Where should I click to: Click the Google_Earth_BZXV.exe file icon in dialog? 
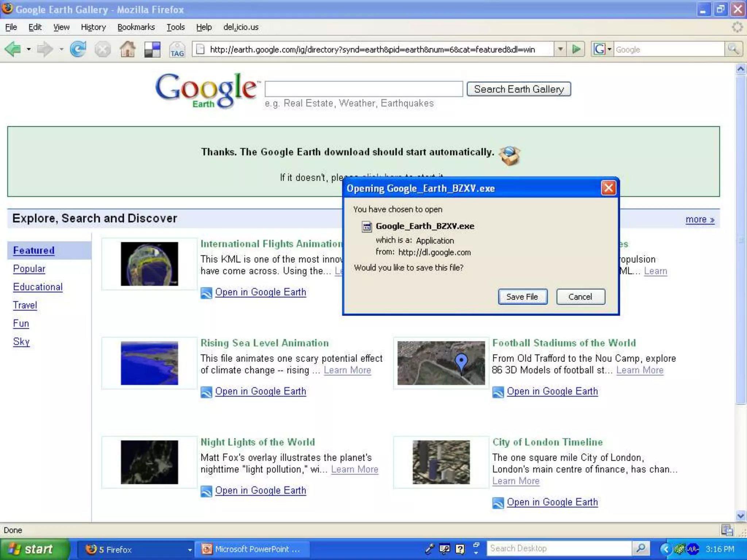(367, 226)
